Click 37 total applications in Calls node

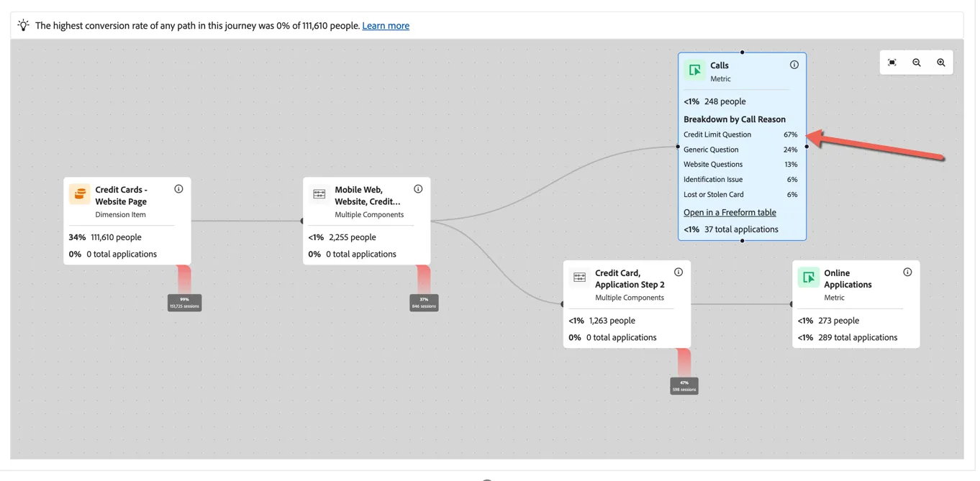pos(741,229)
